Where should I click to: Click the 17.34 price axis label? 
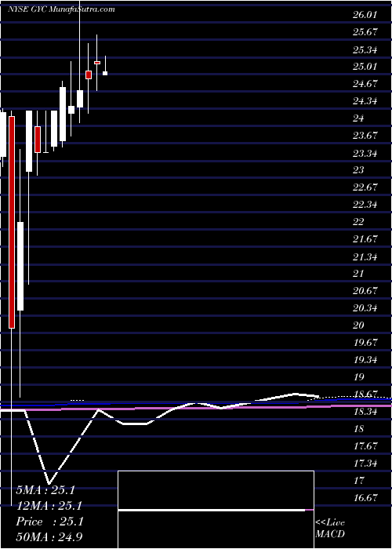[365, 464]
